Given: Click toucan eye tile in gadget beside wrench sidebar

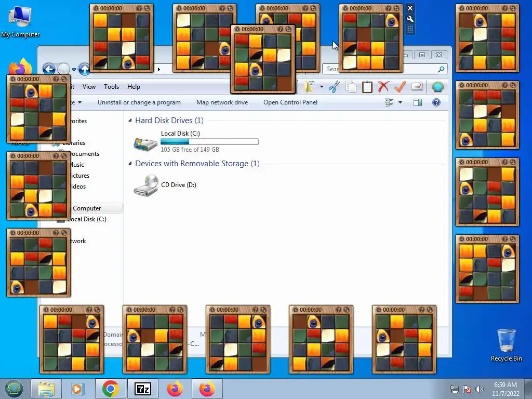Looking at the screenshot, I should point(392,21).
